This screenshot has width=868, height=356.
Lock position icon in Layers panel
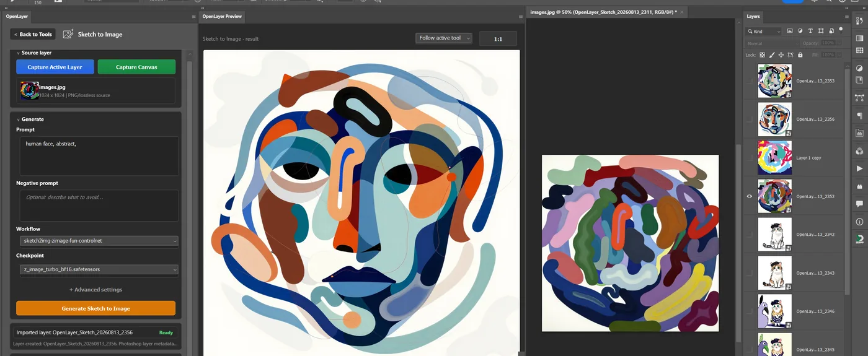point(781,55)
